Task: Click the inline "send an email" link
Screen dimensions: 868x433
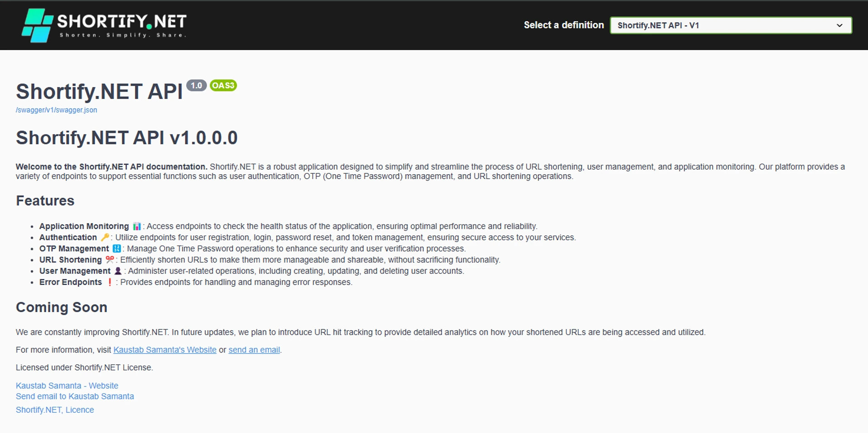Action: (x=254, y=350)
